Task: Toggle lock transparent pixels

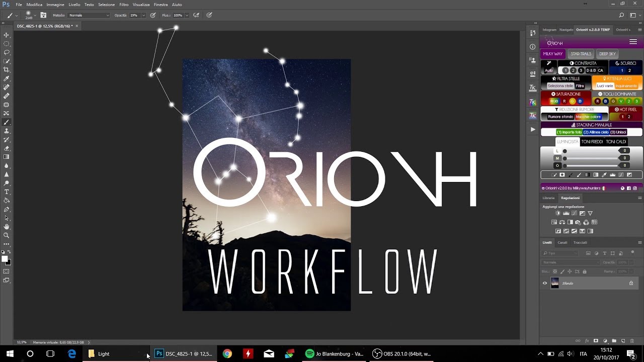Action: click(x=556, y=271)
